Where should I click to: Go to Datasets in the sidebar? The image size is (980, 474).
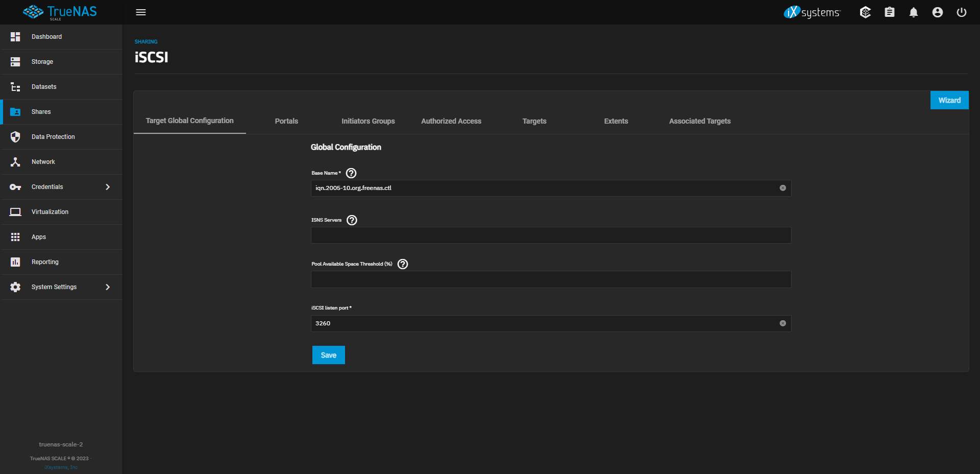click(44, 87)
